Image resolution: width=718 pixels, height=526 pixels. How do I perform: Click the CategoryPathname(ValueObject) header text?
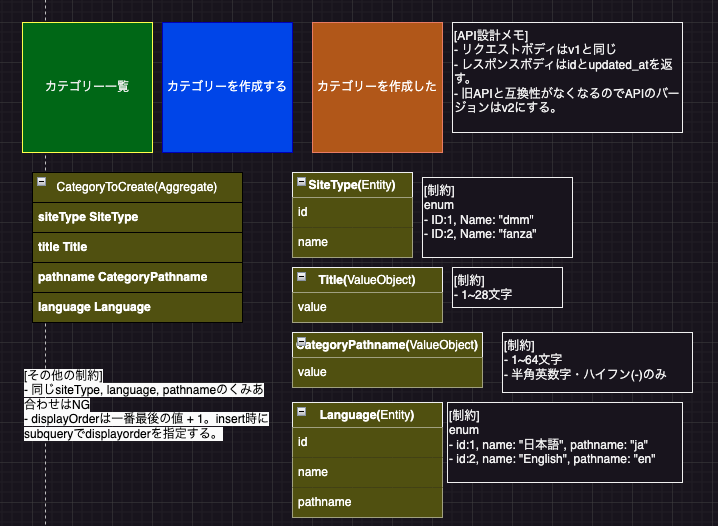387,345
